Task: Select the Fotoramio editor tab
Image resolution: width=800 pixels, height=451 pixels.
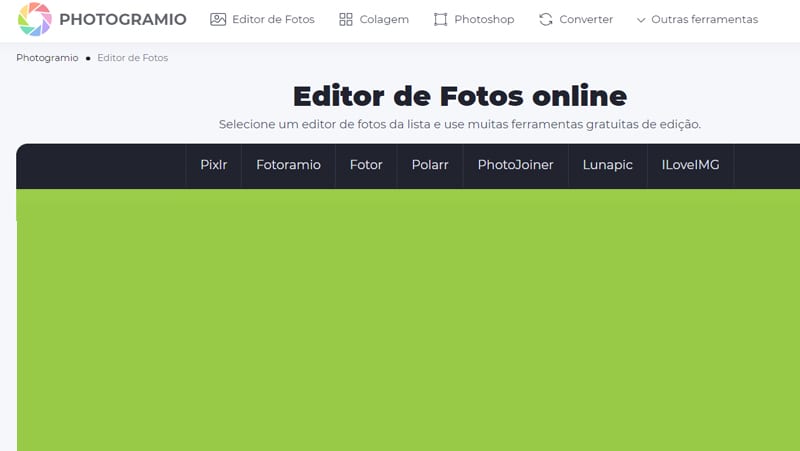Action: [x=288, y=165]
